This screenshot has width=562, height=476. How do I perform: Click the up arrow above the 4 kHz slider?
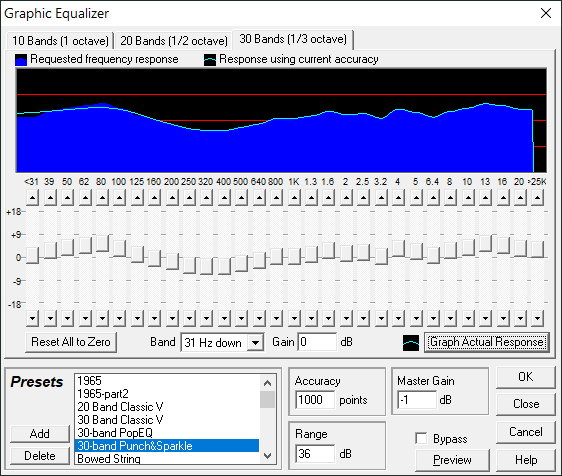coord(398,197)
